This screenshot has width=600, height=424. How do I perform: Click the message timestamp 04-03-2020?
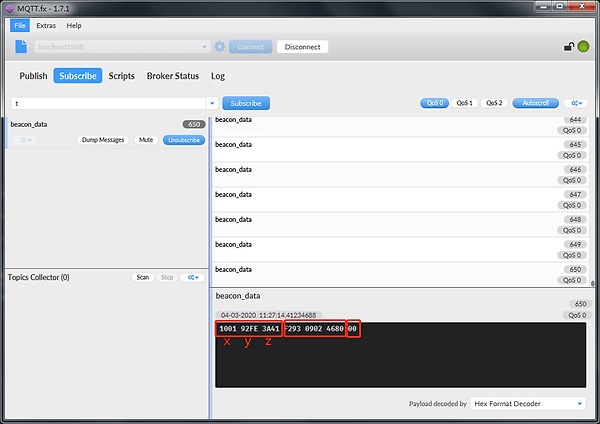pos(268,315)
